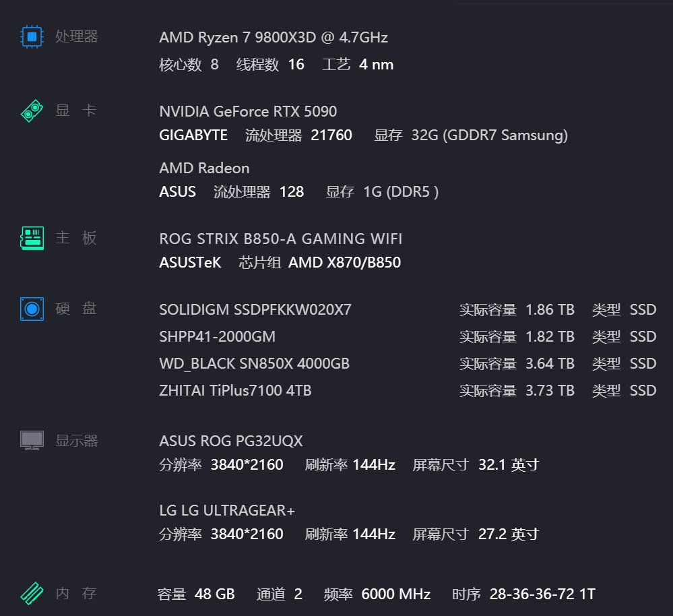
Task: Select the 显卡 section label
Action: point(76,111)
